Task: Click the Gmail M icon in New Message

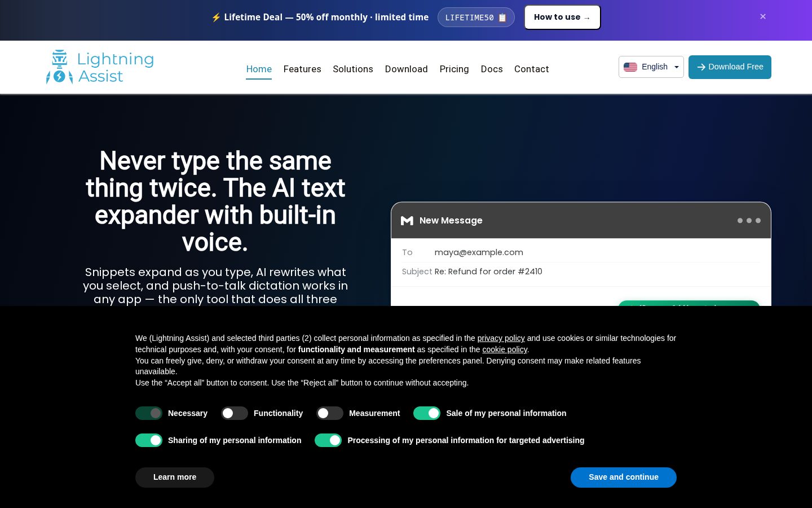Action: tap(407, 221)
